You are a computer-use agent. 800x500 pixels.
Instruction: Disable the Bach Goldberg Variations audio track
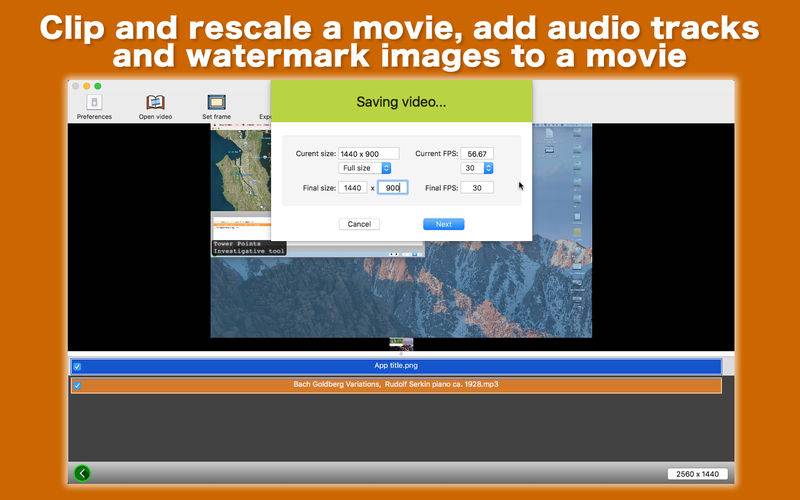tap(77, 385)
